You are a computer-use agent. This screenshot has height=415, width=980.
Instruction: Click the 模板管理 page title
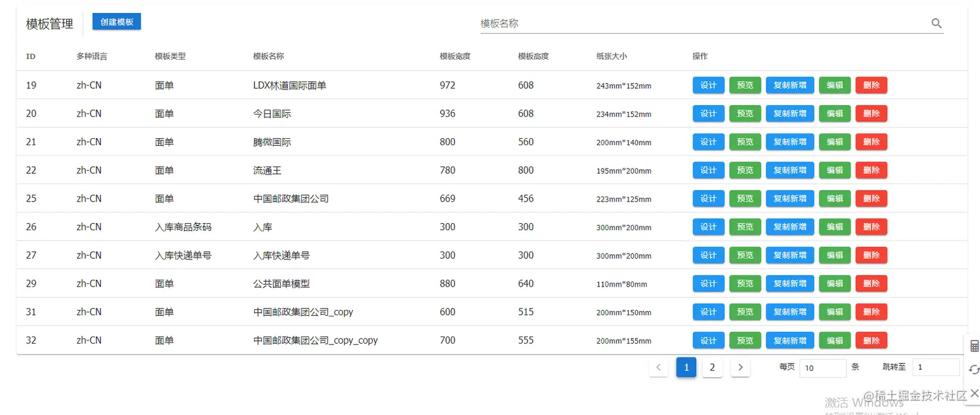pos(50,24)
